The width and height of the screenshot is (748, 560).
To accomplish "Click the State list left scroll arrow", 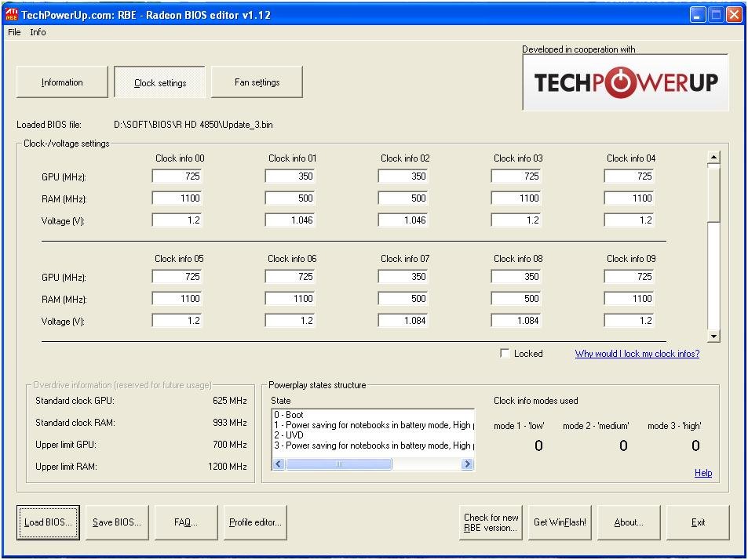I will pos(279,464).
